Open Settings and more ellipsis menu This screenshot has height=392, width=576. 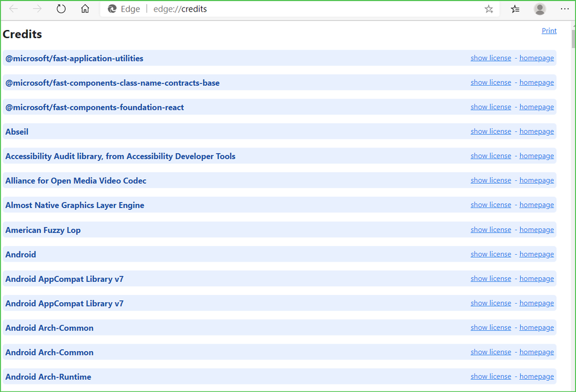tap(564, 9)
